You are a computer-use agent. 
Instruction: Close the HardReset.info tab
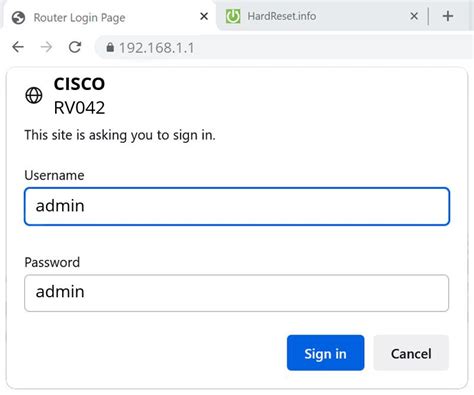click(414, 16)
